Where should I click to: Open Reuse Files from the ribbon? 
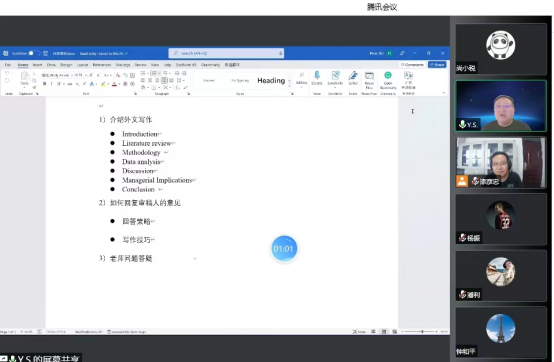click(x=369, y=79)
